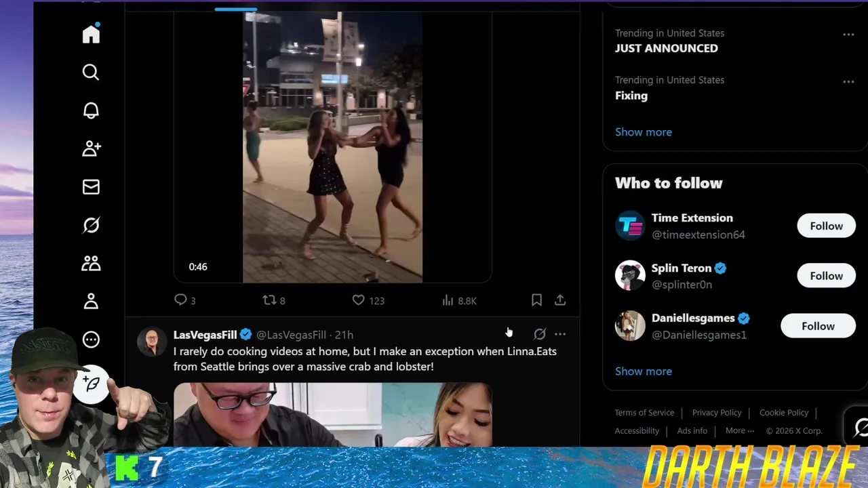Open Grok icon in sidebar
This screenshot has width=868, height=488.
91,225
